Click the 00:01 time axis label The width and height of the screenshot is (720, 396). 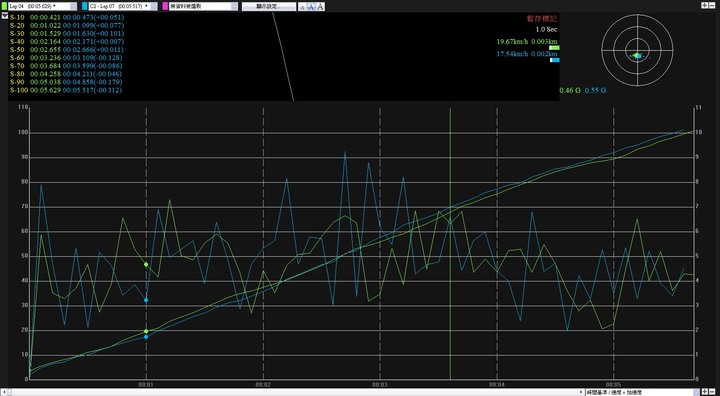pos(146,384)
